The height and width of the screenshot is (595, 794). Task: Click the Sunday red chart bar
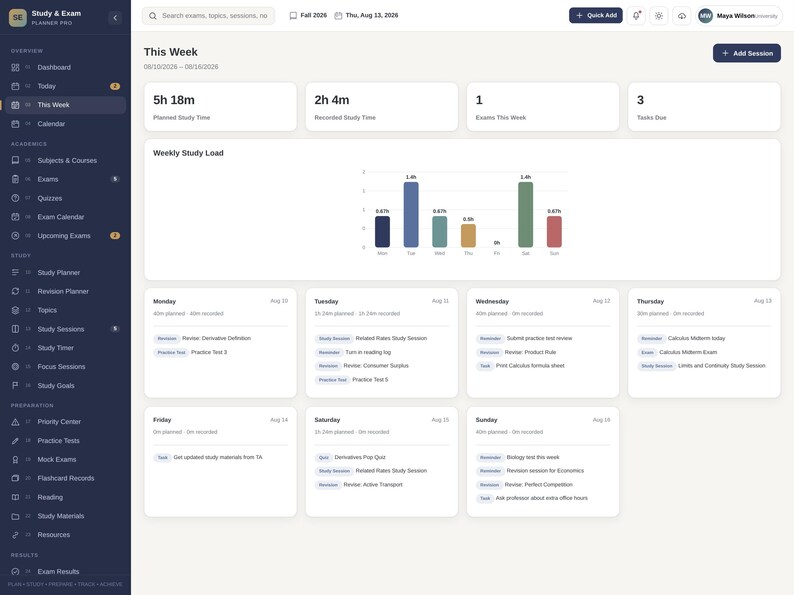point(554,231)
